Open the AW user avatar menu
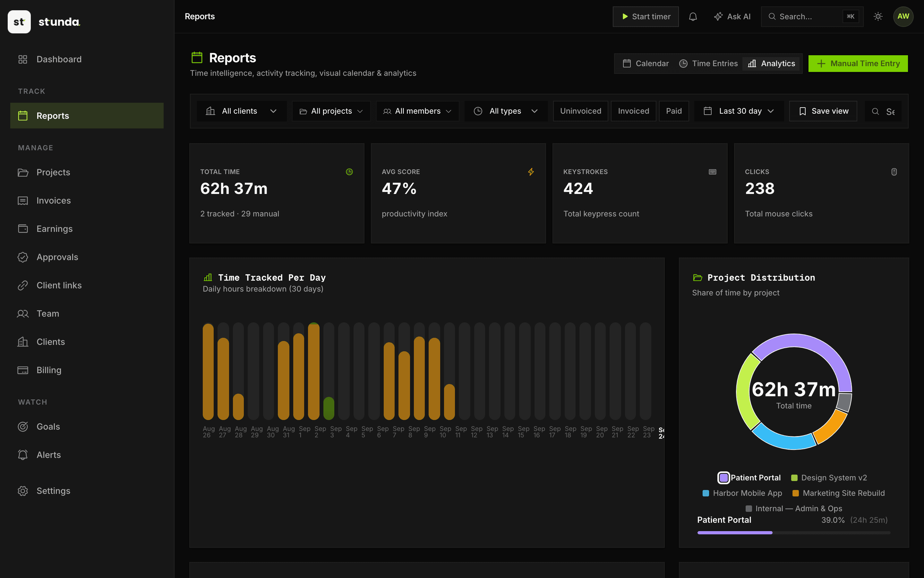The height and width of the screenshot is (578, 924). tap(903, 16)
